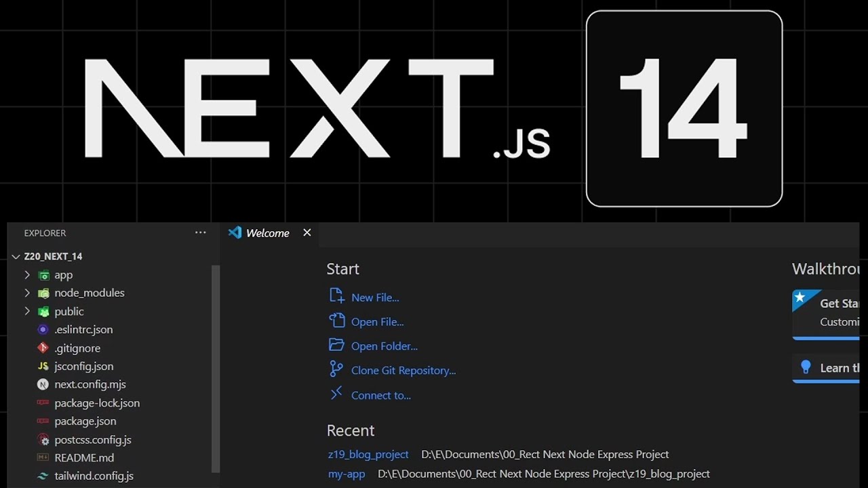Viewport: 868px width, 488px height.
Task: Expand the public folder chevron
Action: tap(27, 312)
